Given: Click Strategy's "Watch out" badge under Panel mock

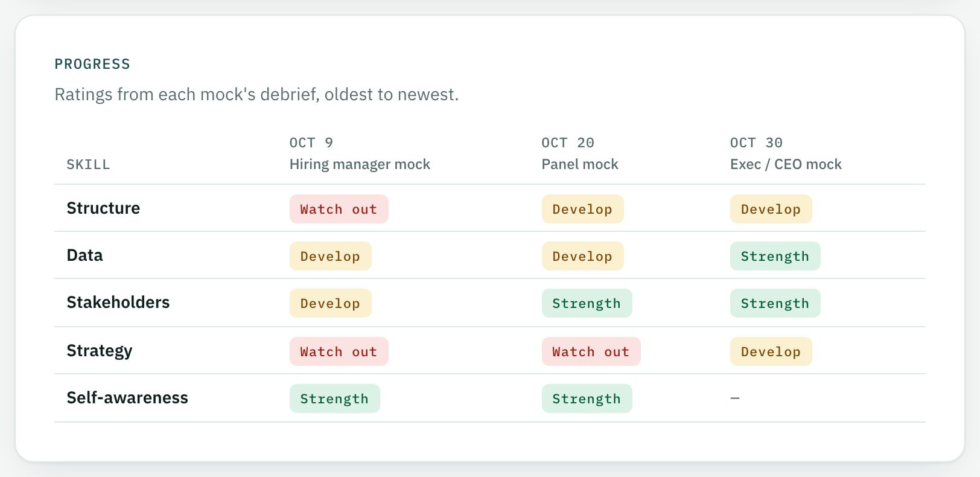Looking at the screenshot, I should (x=591, y=351).
